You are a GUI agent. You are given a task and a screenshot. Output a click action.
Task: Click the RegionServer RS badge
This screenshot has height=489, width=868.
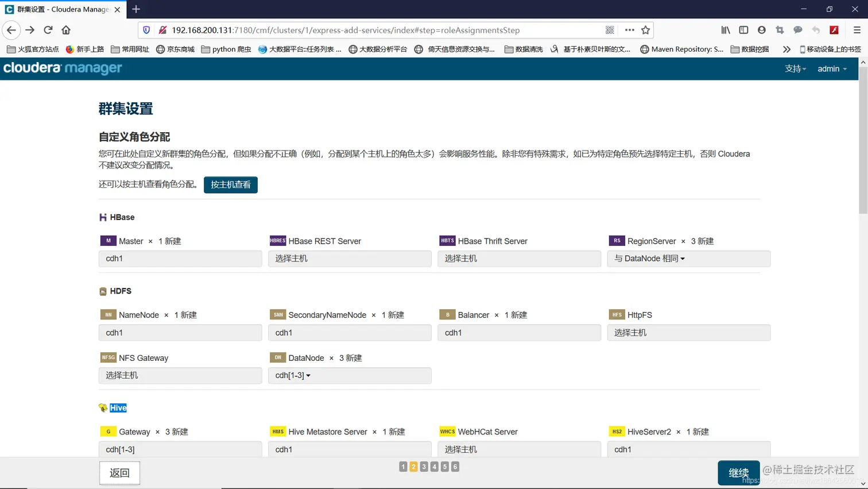(617, 241)
